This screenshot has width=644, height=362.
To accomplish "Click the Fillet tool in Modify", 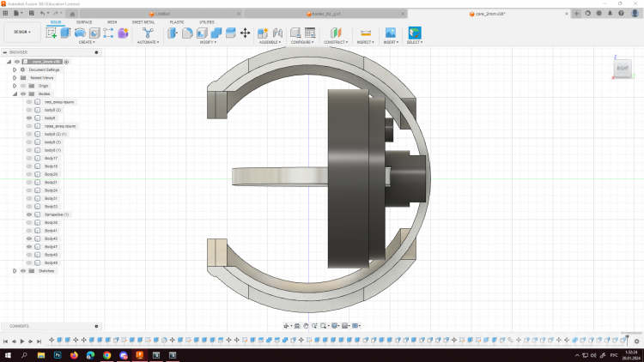I will [186, 33].
